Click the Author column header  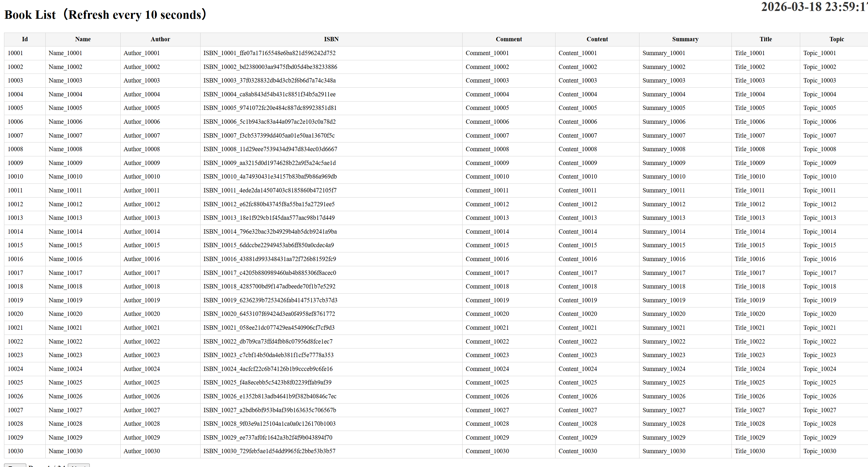(160, 39)
